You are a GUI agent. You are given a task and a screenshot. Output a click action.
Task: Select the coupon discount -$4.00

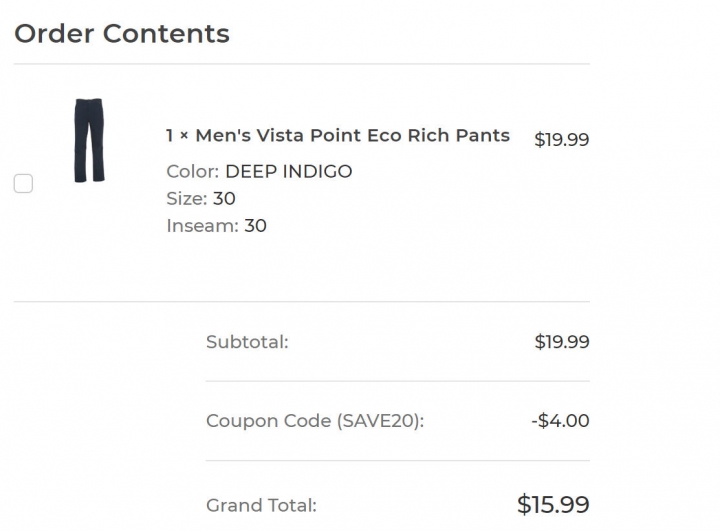pos(561,421)
